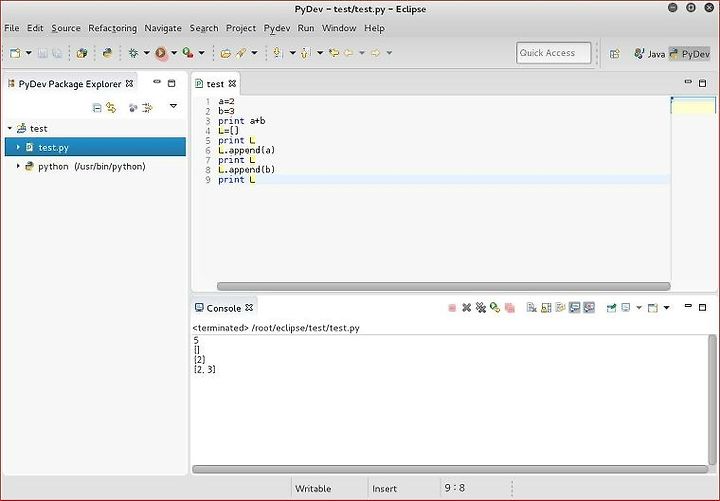The height and width of the screenshot is (501, 720).
Task: Click the Forward navigation arrow icon
Action: (376, 53)
